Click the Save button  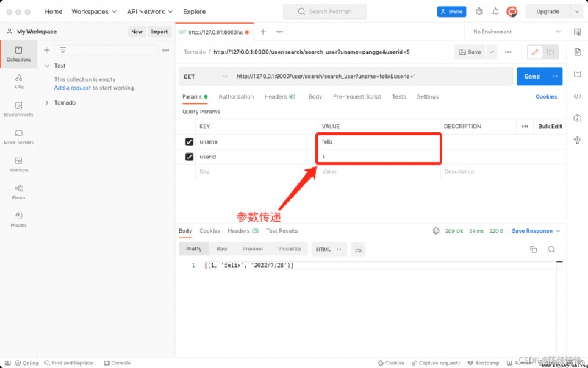tap(470, 52)
